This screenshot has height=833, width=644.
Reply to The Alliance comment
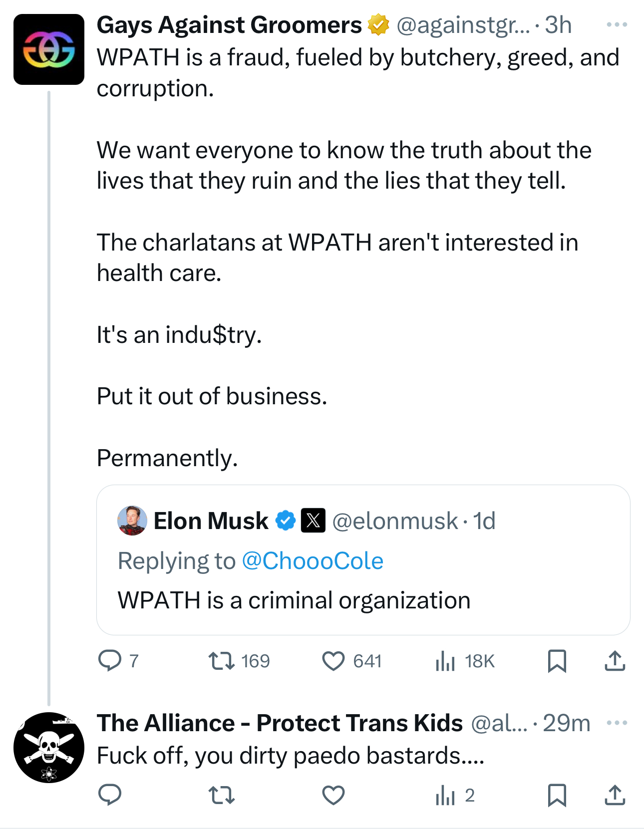(x=110, y=795)
